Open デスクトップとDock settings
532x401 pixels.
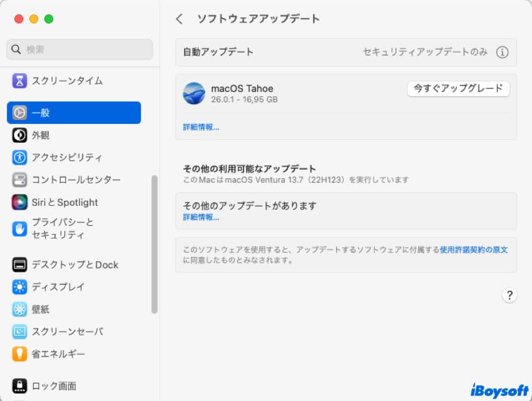pyautogui.click(x=74, y=265)
